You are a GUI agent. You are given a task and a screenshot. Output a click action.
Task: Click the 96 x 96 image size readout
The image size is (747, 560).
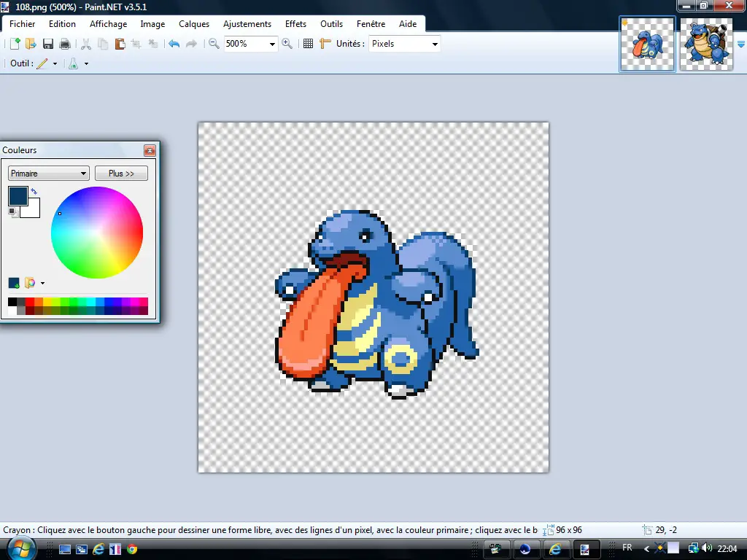569,530
